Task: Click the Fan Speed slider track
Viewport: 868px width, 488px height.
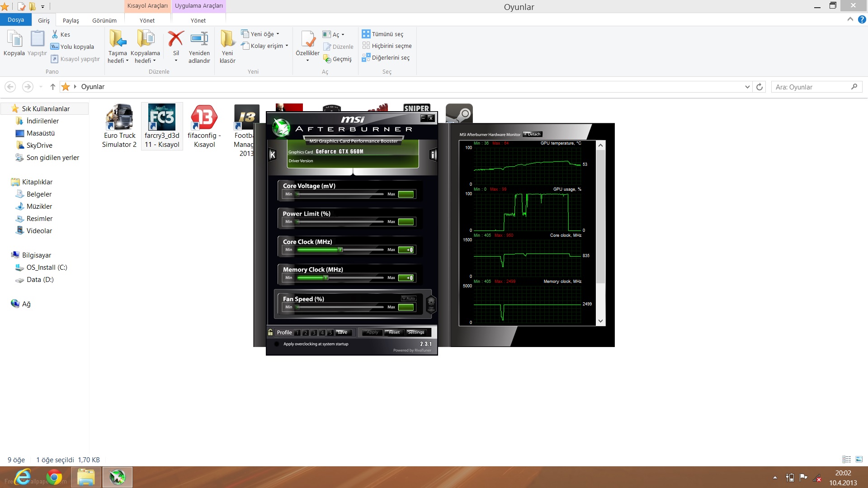Action: tap(340, 307)
